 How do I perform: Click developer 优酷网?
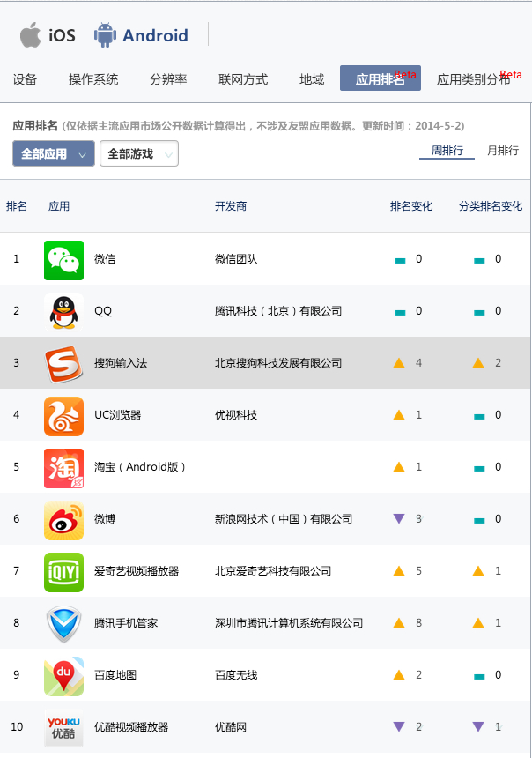click(231, 726)
